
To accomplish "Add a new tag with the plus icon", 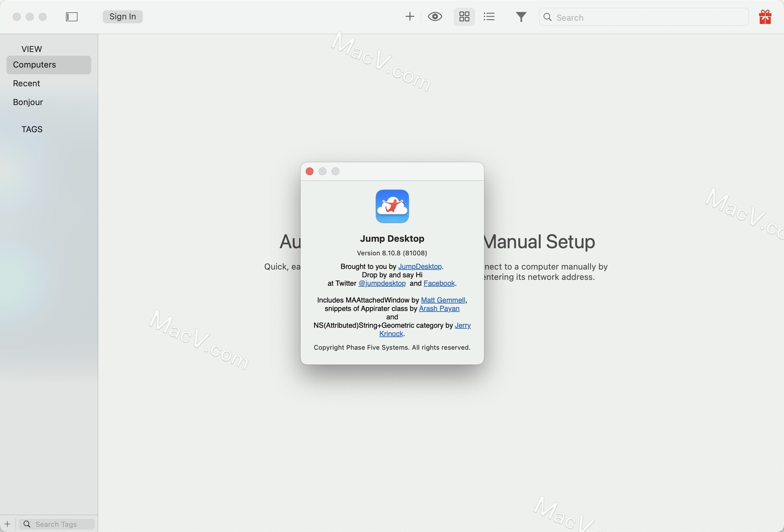I will pyautogui.click(x=7, y=524).
